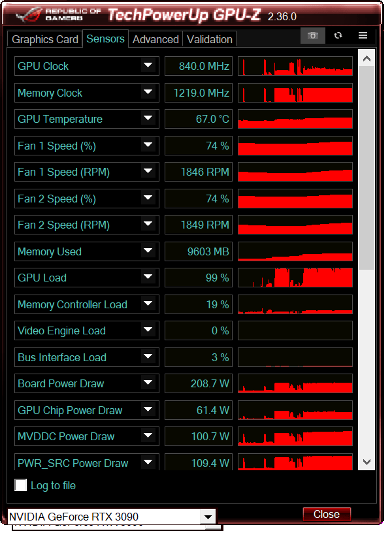The height and width of the screenshot is (546, 392).
Task: Click the 19 % memory controller value
Action: [x=199, y=304]
